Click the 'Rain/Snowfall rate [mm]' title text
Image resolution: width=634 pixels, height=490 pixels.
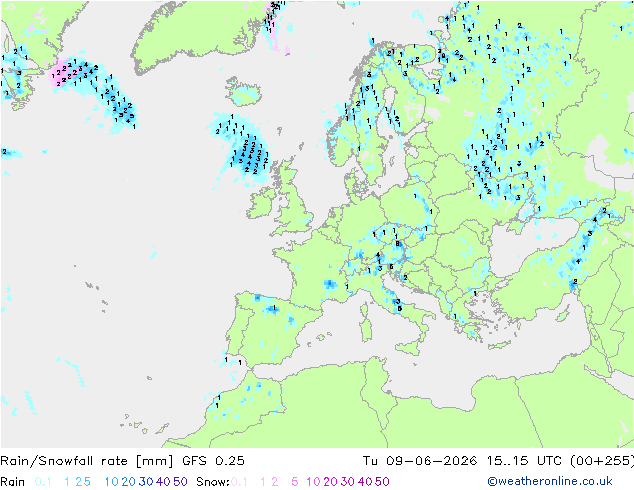[x=87, y=461]
